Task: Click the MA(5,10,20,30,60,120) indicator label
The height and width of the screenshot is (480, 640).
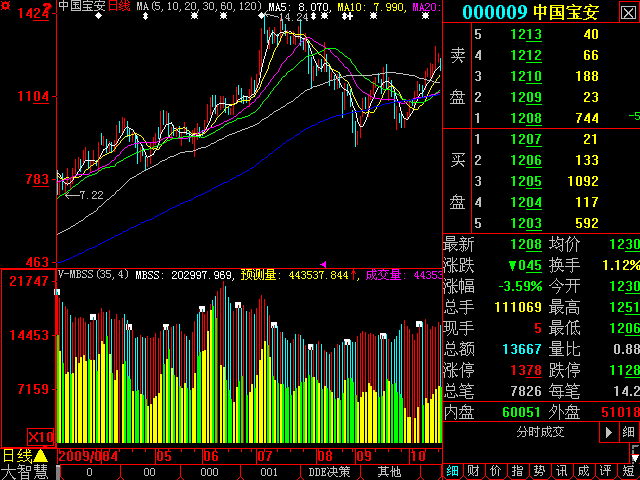Action: click(199, 6)
